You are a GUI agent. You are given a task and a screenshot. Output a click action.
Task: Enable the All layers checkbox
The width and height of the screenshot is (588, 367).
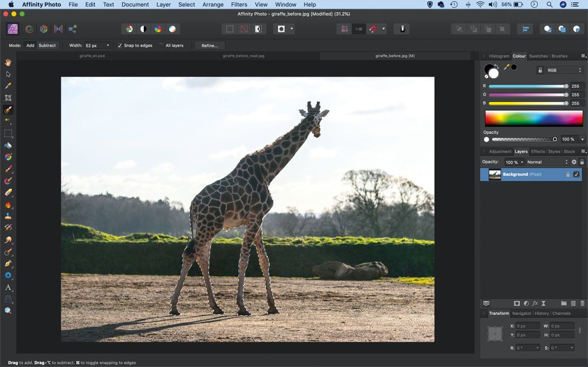point(161,45)
